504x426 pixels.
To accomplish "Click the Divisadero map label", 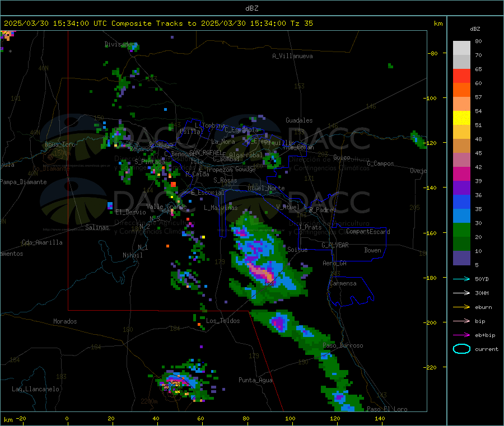I will click(121, 44).
